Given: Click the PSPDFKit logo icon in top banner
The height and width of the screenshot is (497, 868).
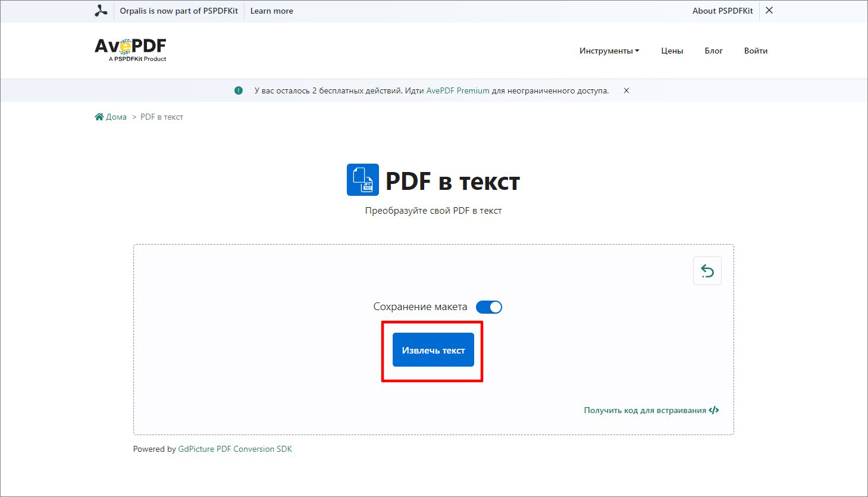Looking at the screenshot, I should pos(101,11).
